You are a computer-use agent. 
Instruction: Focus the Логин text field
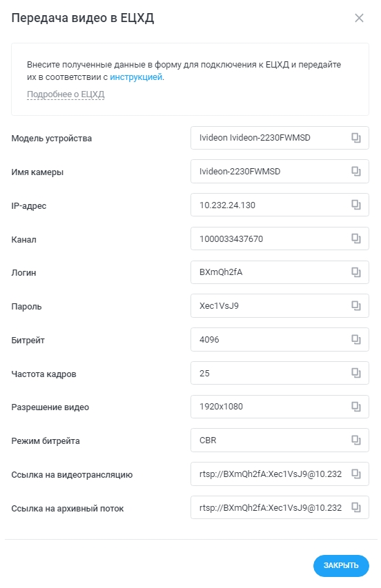point(280,272)
